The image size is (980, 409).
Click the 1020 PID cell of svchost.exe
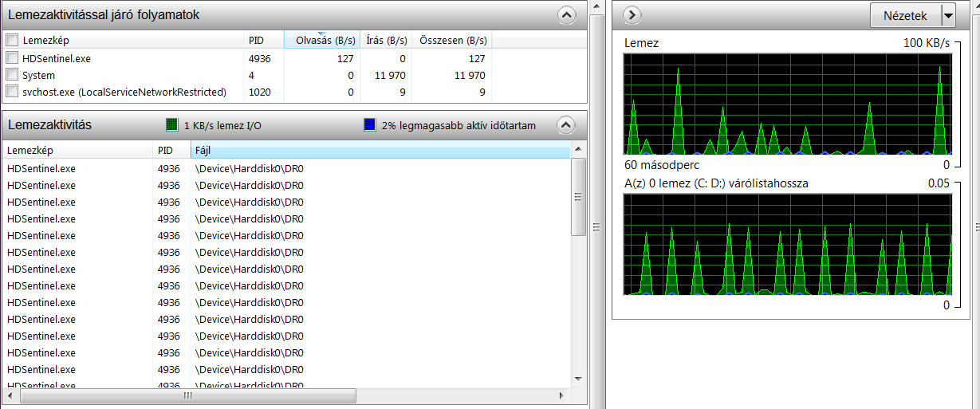point(260,92)
